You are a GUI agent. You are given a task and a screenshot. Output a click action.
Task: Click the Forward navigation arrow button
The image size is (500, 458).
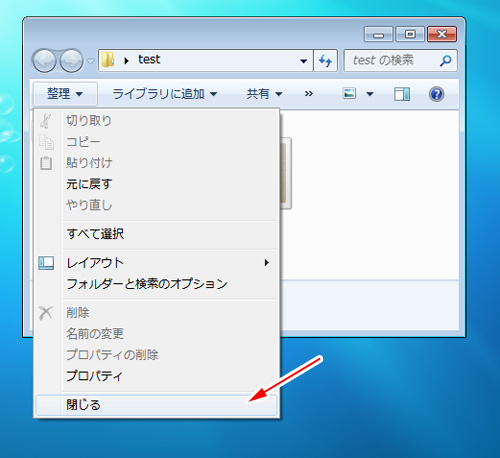(71, 61)
